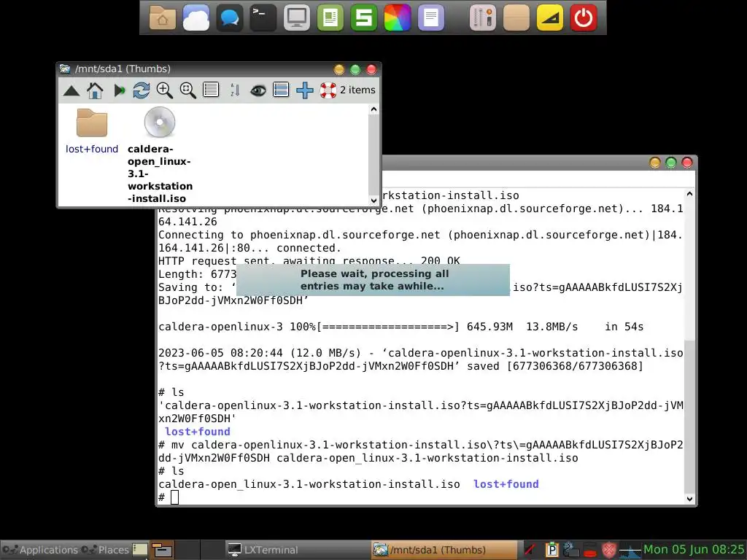Click the network traffic graph tray icon
This screenshot has width=747, height=560.
click(630, 551)
